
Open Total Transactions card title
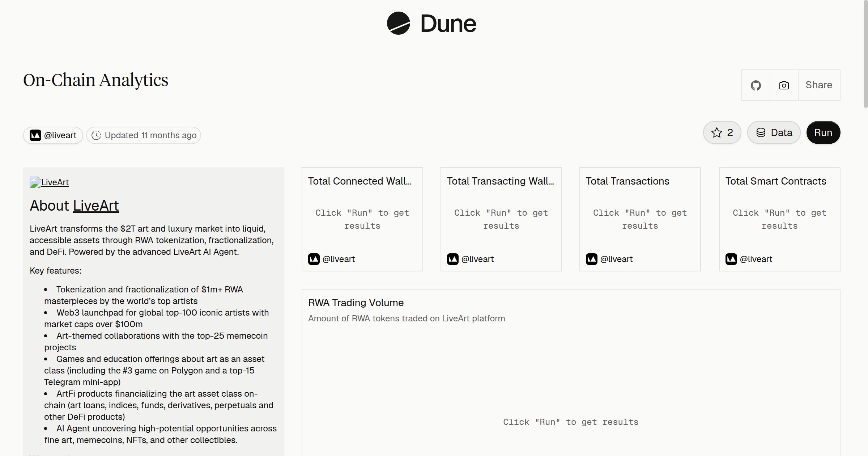point(627,181)
